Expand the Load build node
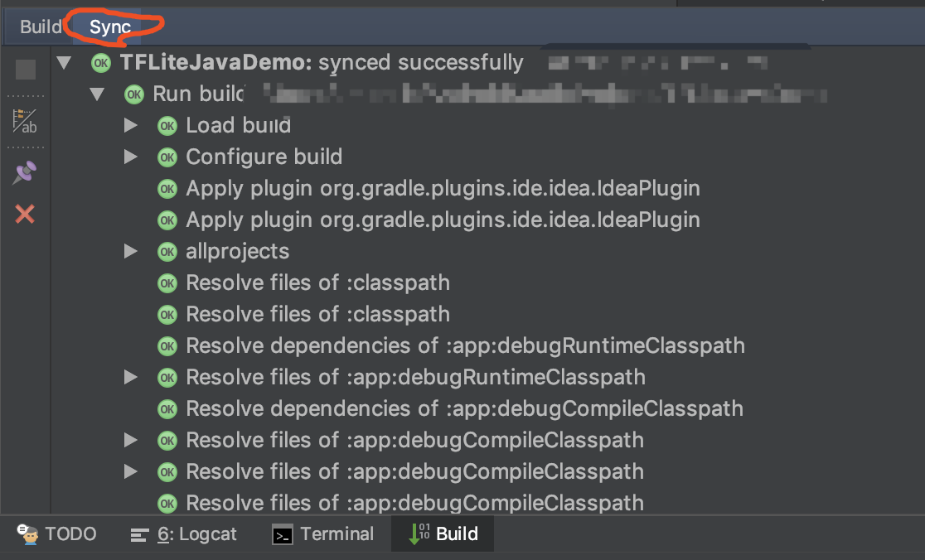Image resolution: width=925 pixels, height=560 pixels. (x=130, y=125)
